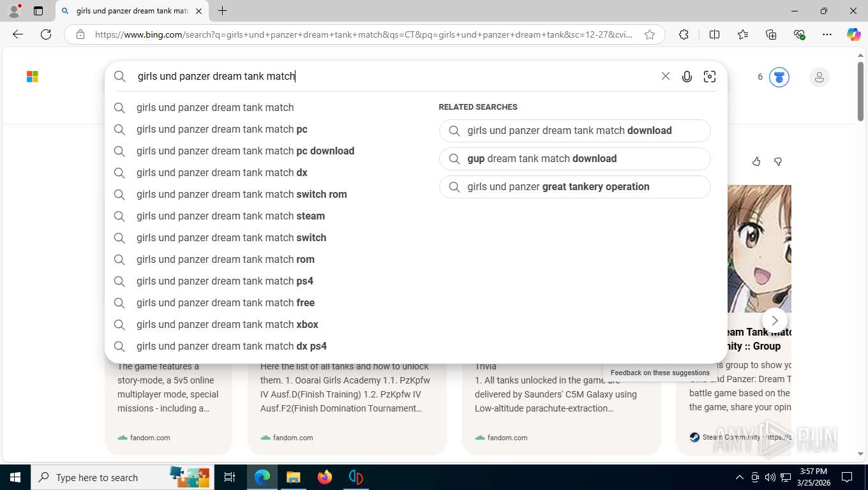Go back to the previous page
The height and width of the screenshot is (490, 868).
[18, 34]
